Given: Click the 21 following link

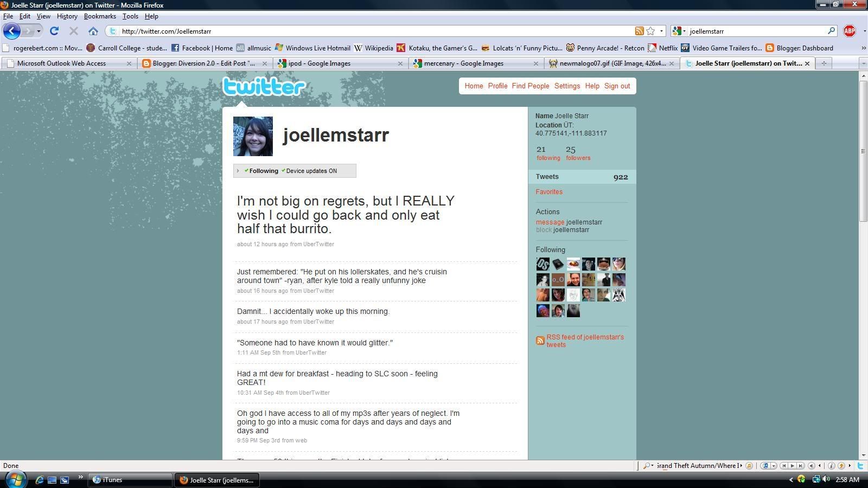Looking at the screenshot, I should [548, 153].
